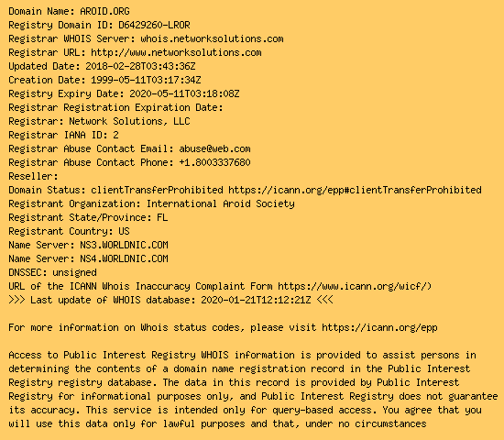Open the ICANN wicf complaint form URL
Screen dimensions: 504x440
coord(355,286)
